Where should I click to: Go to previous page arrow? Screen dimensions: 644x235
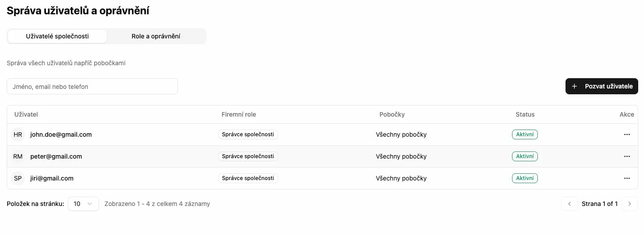click(569, 204)
